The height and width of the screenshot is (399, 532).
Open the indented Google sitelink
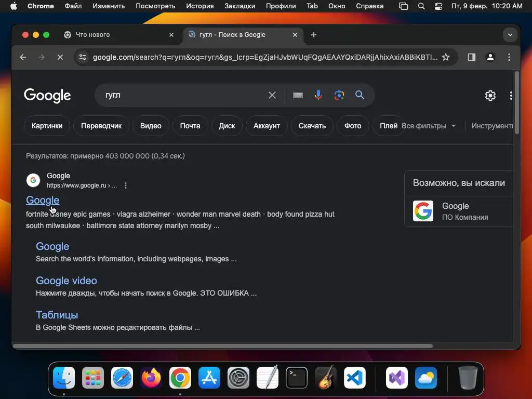[52, 246]
